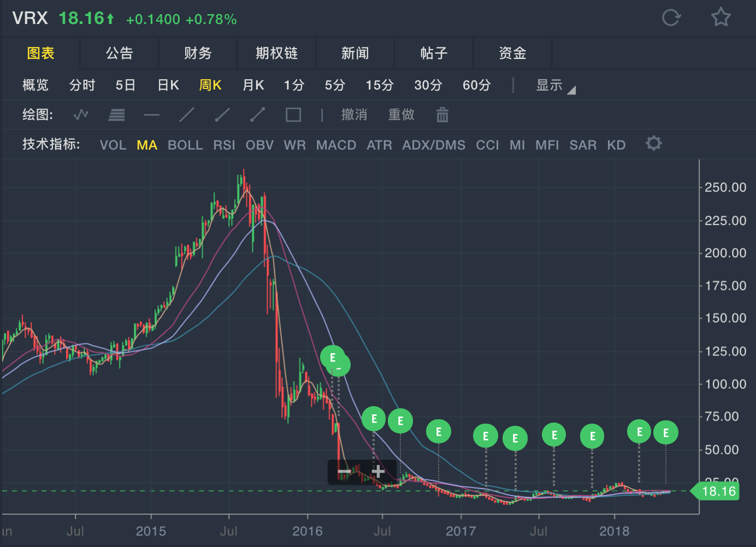Switch to 30分 interval
The width and height of the screenshot is (756, 547).
tap(428, 85)
